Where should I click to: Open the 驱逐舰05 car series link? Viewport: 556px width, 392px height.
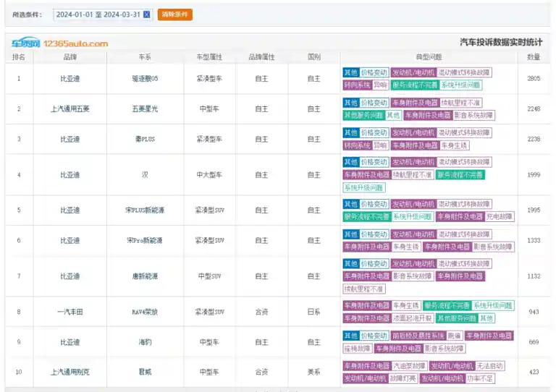(145, 79)
